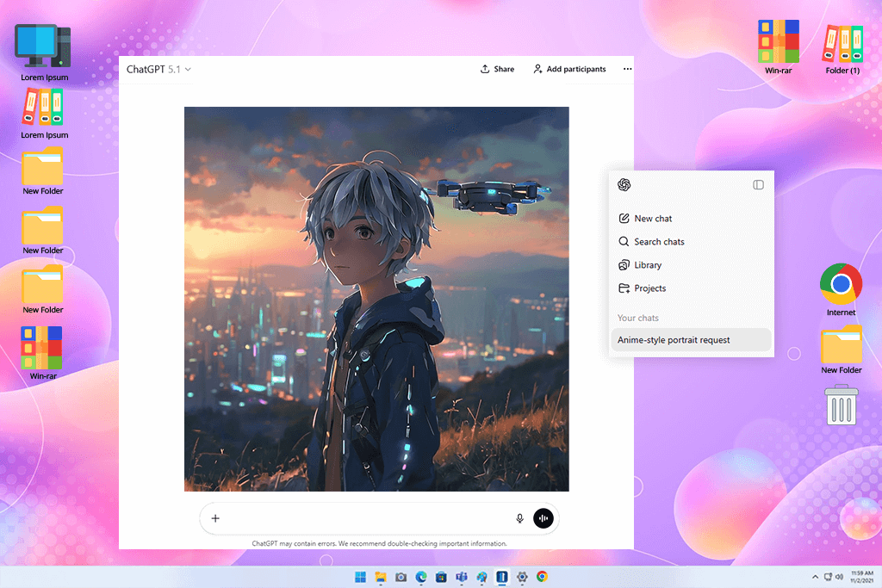Open the Camera app in taskbar
The image size is (882, 588).
[x=401, y=578]
